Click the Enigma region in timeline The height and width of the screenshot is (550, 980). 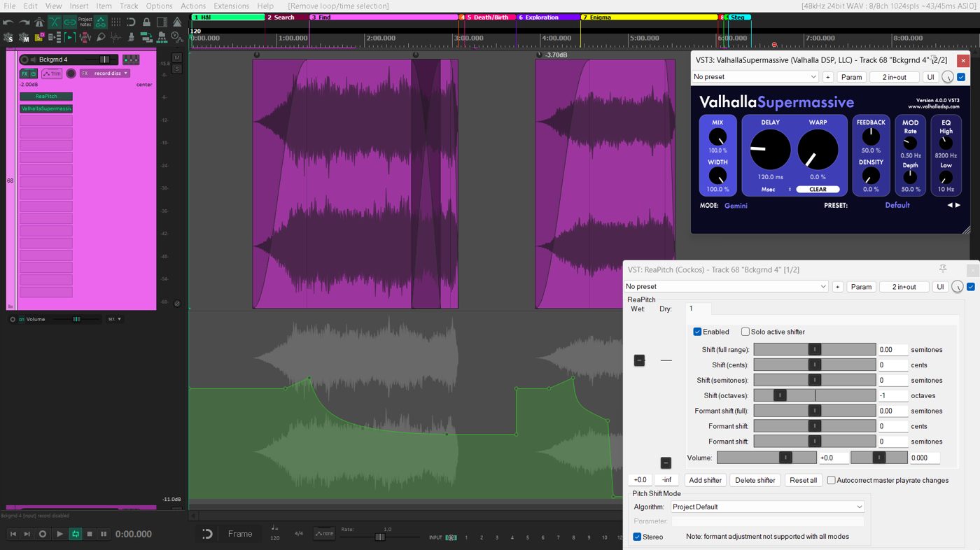pyautogui.click(x=649, y=17)
